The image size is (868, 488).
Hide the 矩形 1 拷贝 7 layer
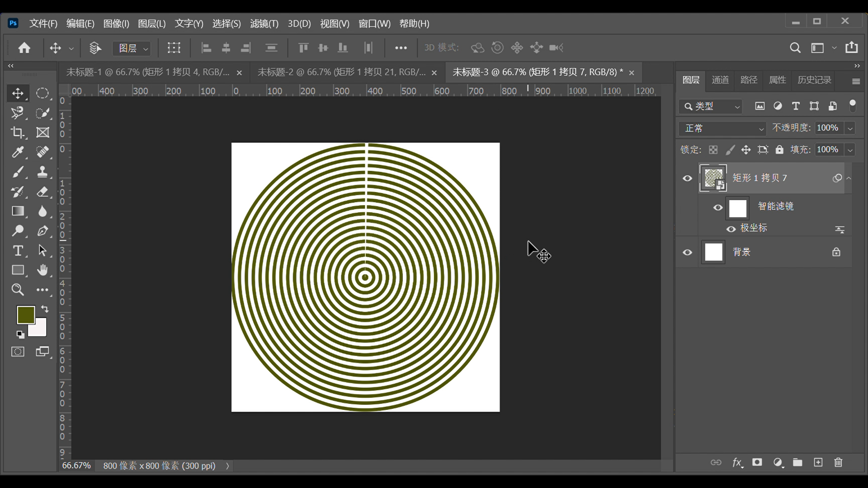[x=687, y=178]
